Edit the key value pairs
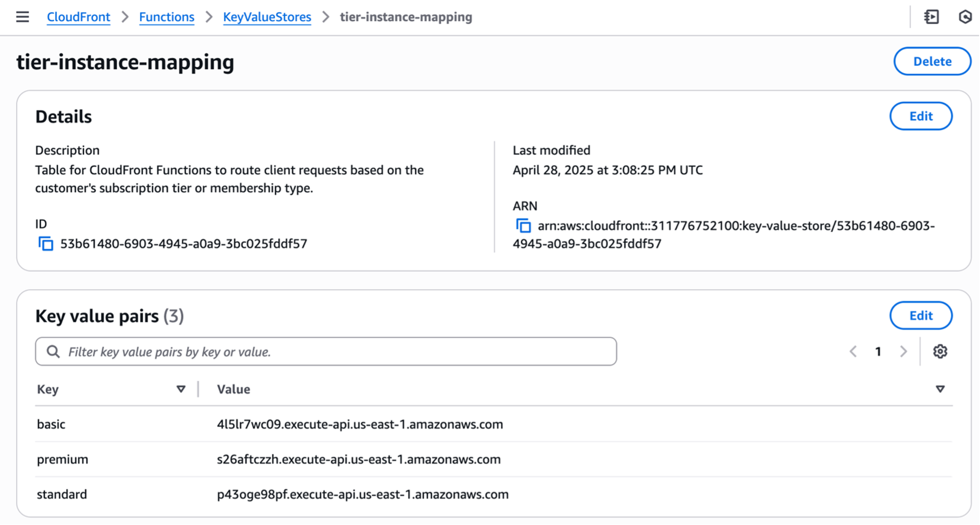 [921, 315]
